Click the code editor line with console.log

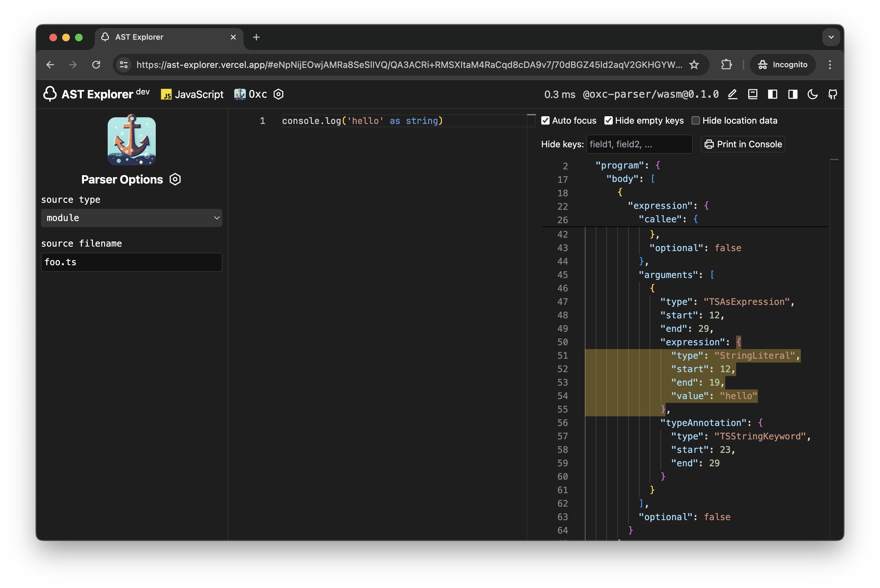(x=362, y=121)
